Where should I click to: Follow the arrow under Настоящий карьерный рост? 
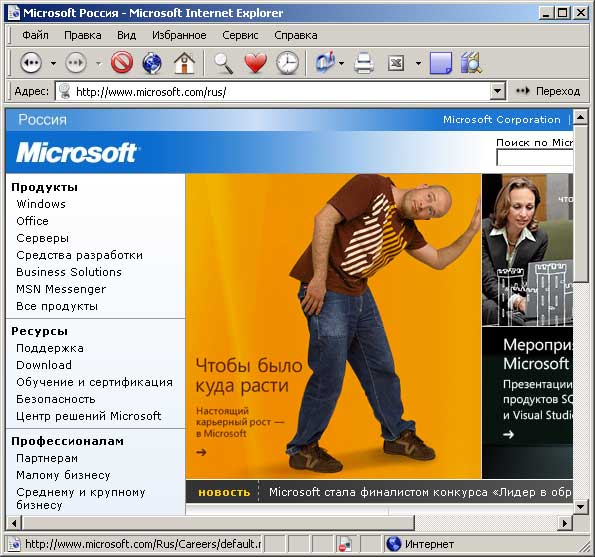tap(201, 452)
